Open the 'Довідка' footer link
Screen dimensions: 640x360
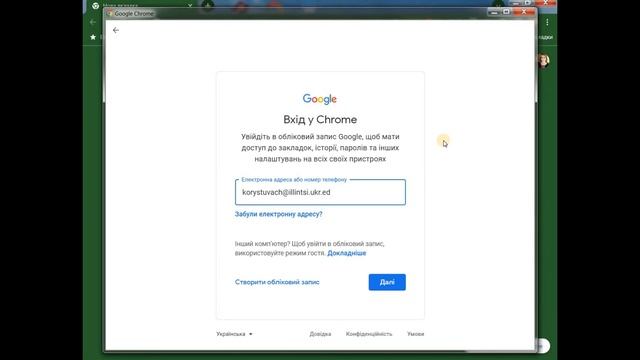click(320, 334)
